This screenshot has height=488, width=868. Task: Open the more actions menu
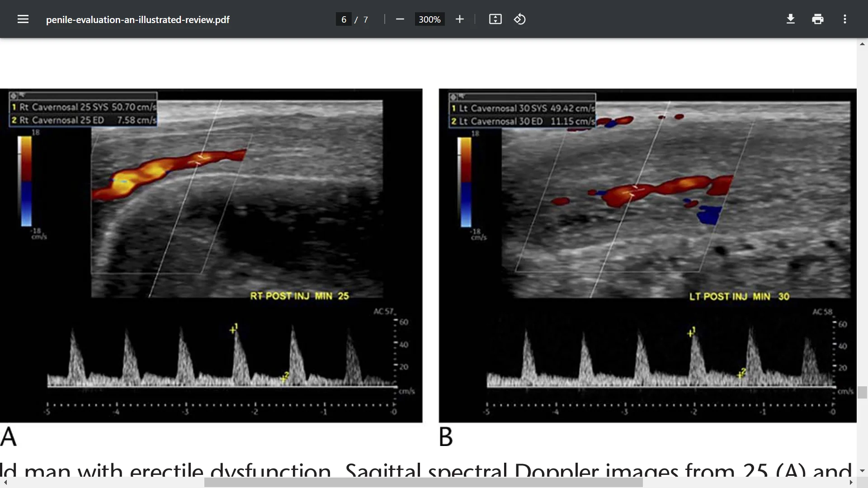pyautogui.click(x=845, y=19)
